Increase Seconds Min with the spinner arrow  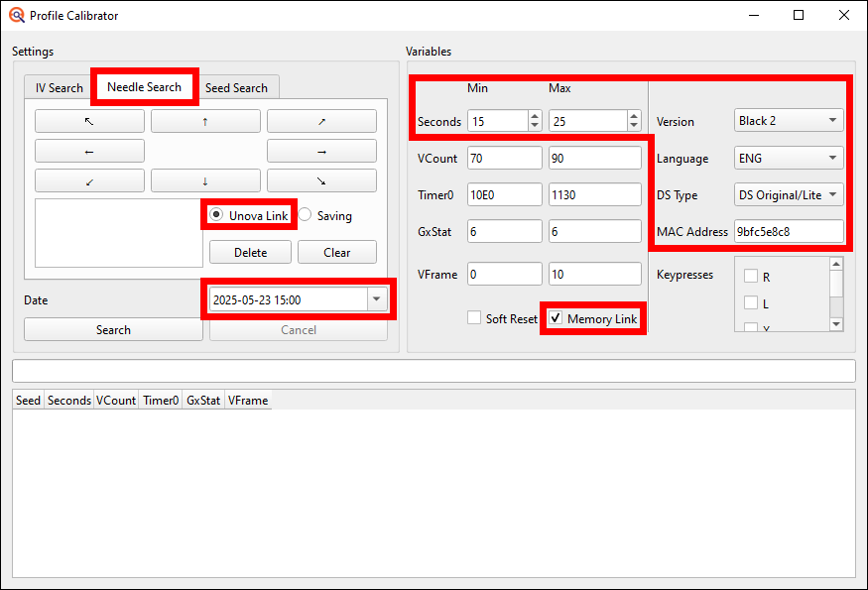(534, 116)
